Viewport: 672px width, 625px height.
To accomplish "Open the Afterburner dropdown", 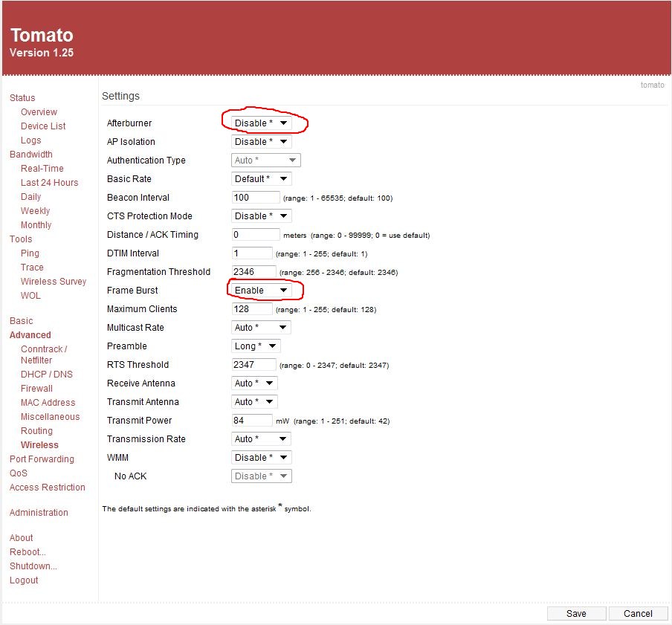I will click(x=261, y=123).
